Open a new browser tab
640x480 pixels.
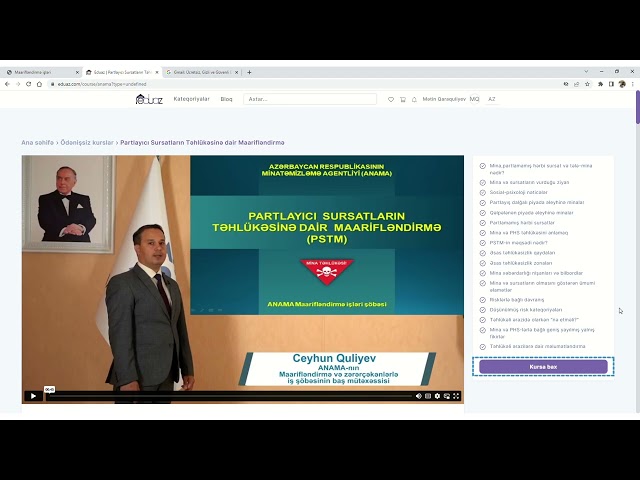(x=249, y=72)
